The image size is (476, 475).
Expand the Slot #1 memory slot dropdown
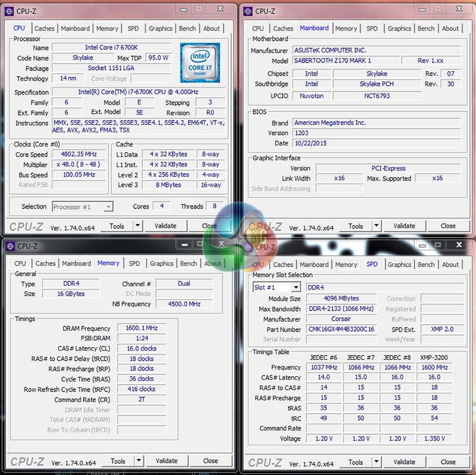pos(296,287)
